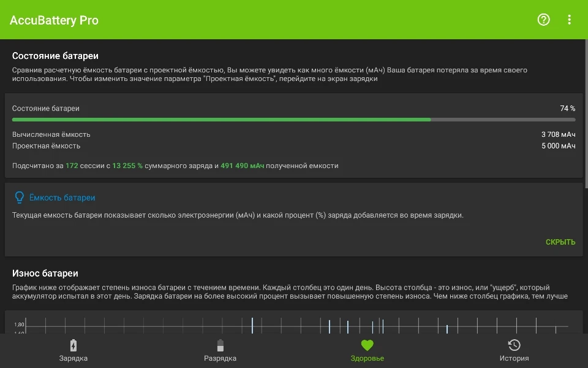Image resolution: width=588 pixels, height=368 pixels.
Task: Click the 13 255 % total charge figure
Action: tap(127, 166)
